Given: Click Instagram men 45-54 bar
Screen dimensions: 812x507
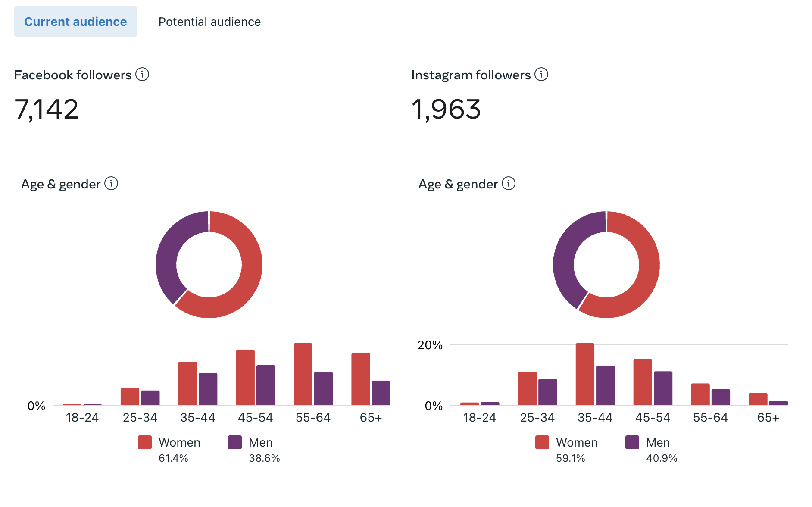Looking at the screenshot, I should 663,388.
